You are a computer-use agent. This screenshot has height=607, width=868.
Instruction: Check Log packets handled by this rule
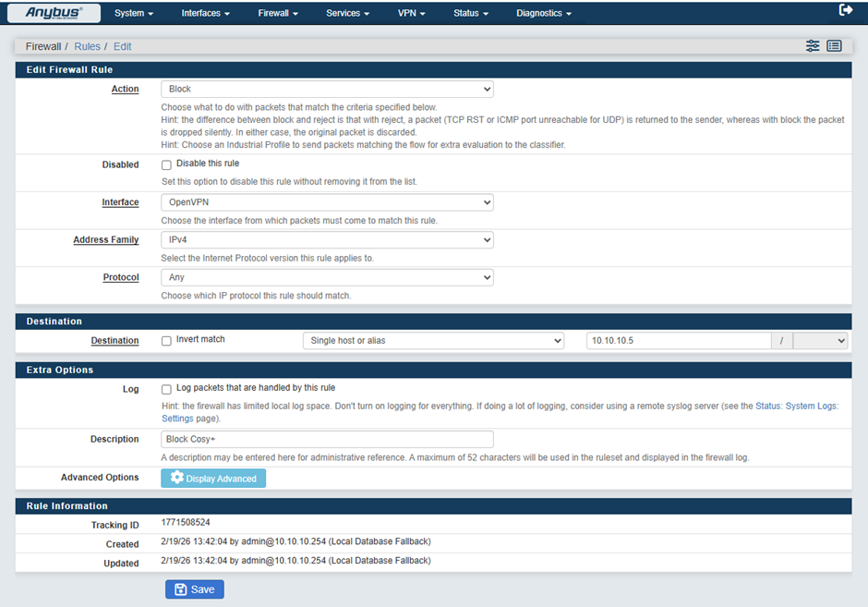point(167,389)
